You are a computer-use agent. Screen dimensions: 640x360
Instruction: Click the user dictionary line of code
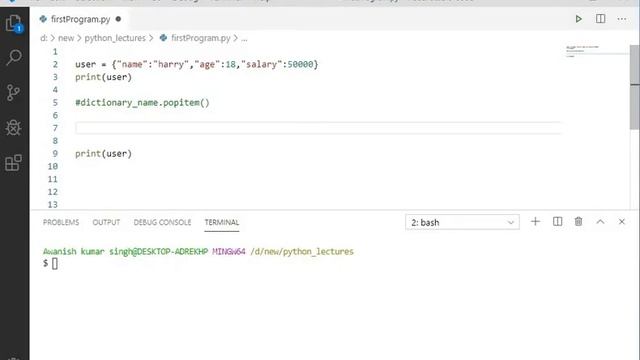(x=196, y=64)
